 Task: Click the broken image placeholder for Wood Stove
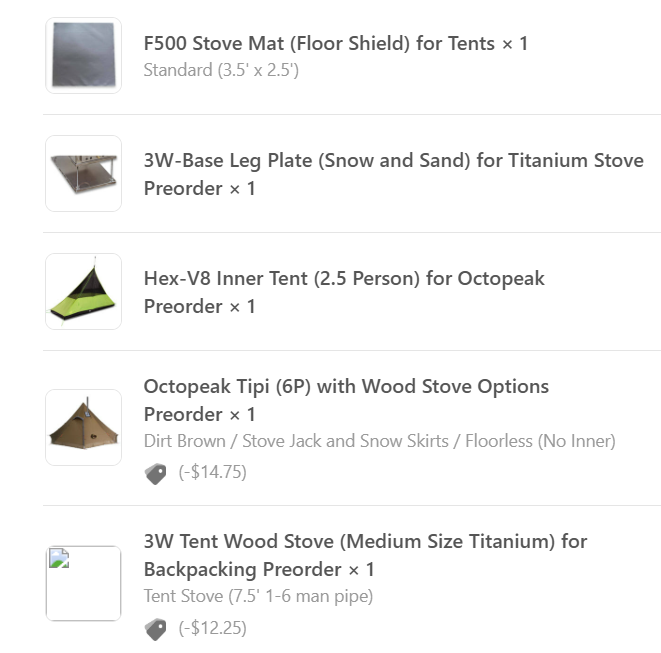(x=83, y=583)
